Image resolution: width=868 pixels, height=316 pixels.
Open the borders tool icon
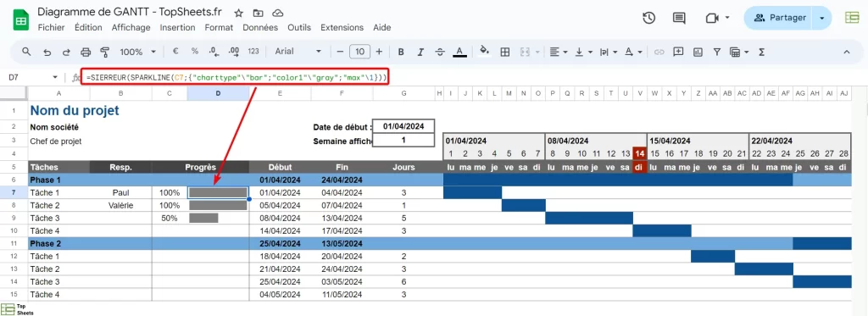[505, 52]
